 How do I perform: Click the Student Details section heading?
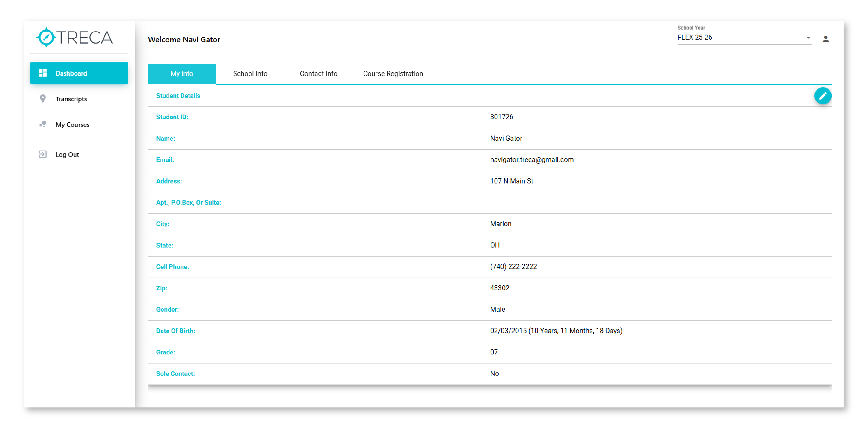tap(178, 96)
